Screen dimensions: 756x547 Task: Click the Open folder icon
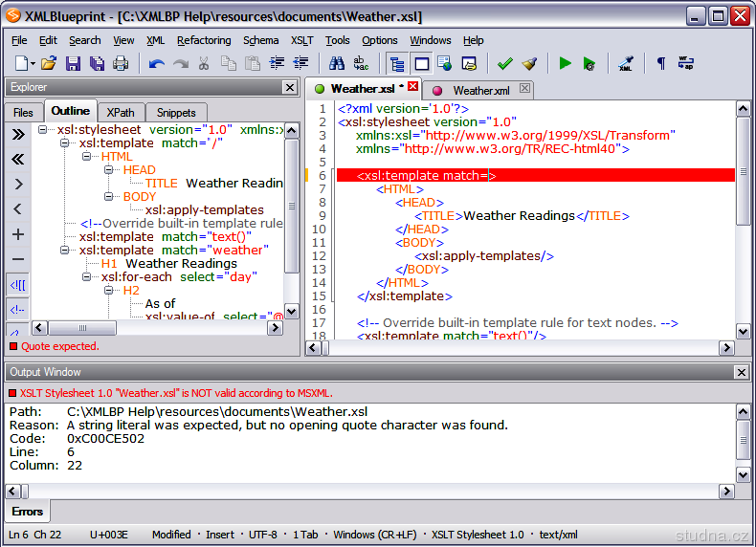pos(48,64)
